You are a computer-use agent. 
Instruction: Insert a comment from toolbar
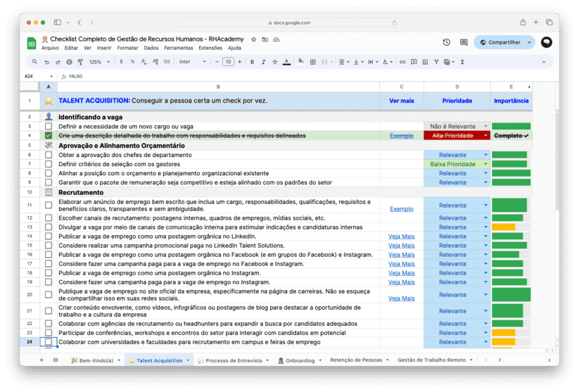click(414, 62)
